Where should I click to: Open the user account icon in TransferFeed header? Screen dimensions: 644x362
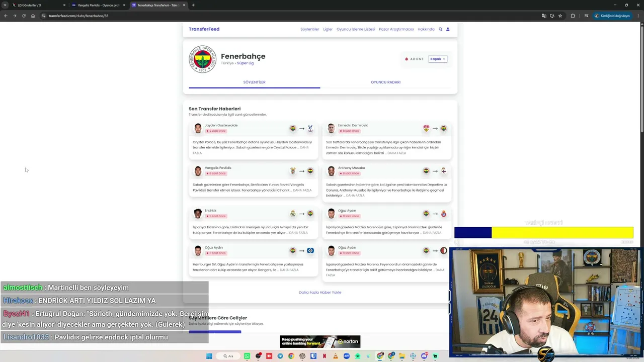click(x=448, y=29)
